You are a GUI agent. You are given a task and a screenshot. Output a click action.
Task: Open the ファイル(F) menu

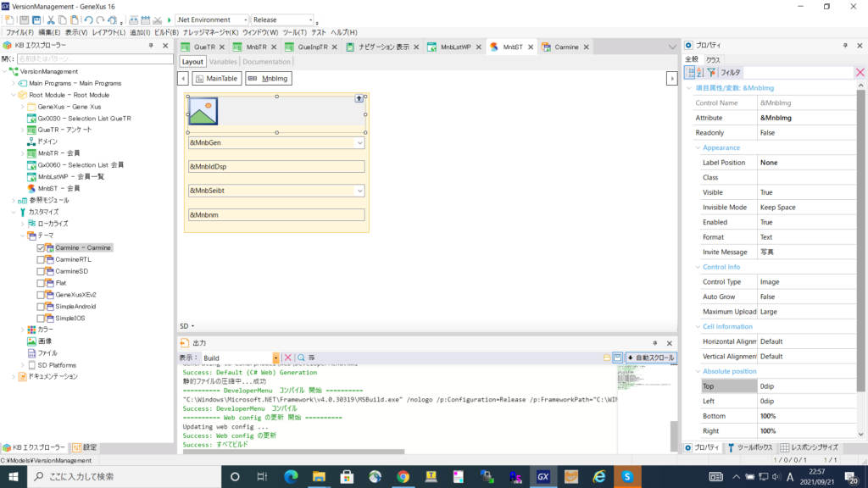tap(19, 33)
